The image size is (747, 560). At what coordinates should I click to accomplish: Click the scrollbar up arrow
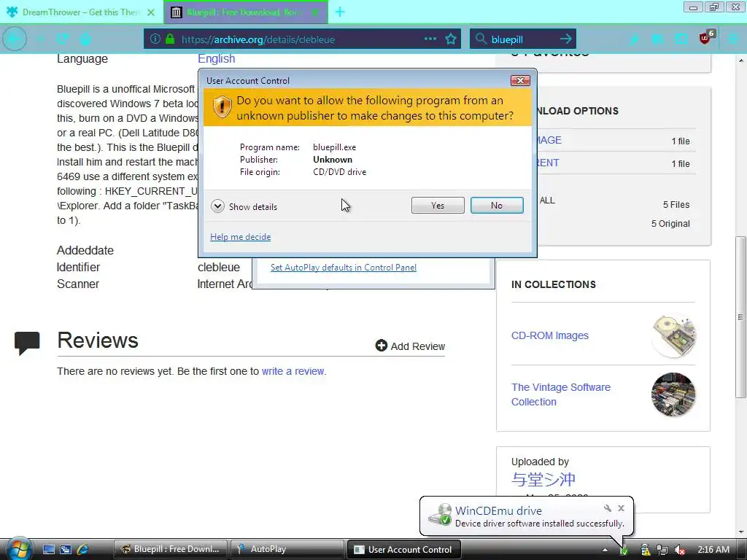(740, 61)
